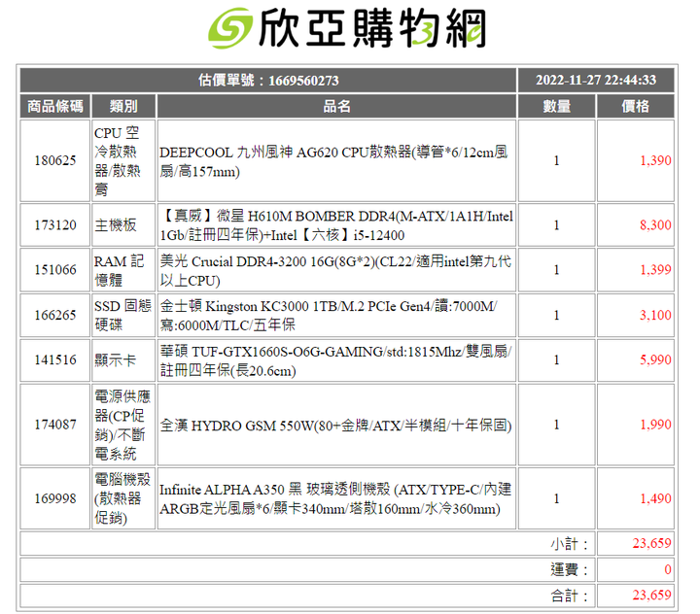Click the 全漢 HYDRO GSM 550W product name

335,426
